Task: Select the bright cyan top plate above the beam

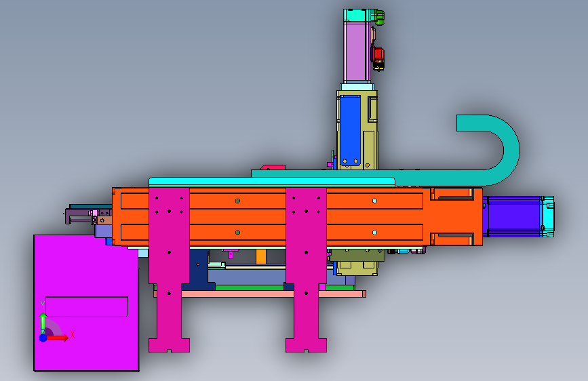Action: (272, 182)
